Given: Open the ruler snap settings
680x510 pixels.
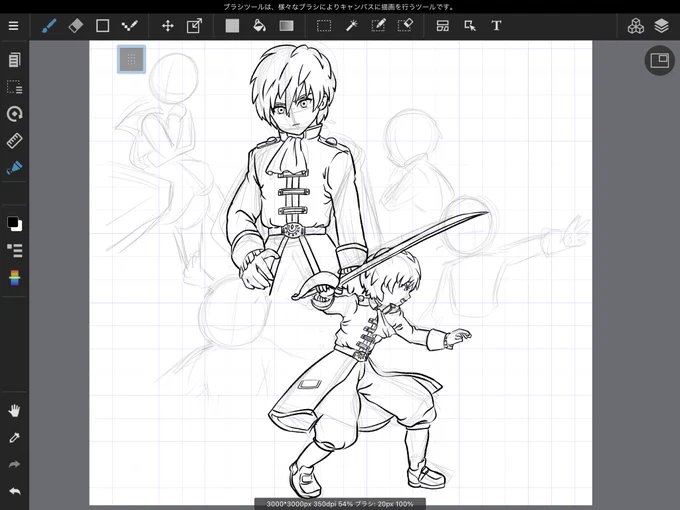Looking at the screenshot, I should (x=14, y=141).
